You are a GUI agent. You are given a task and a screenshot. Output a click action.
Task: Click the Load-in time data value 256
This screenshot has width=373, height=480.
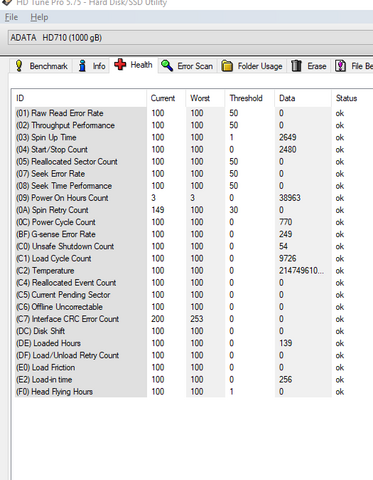pos(286,379)
